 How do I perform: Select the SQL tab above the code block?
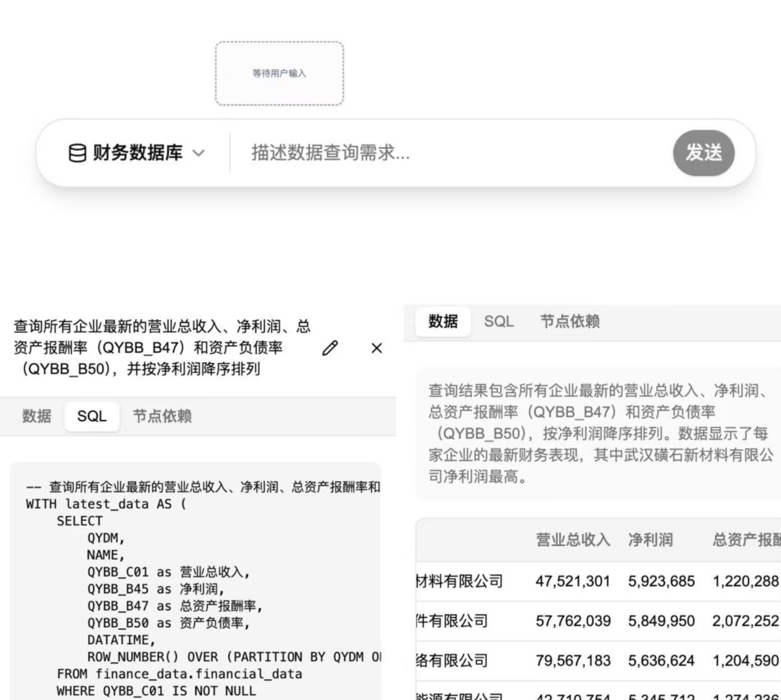click(92, 416)
